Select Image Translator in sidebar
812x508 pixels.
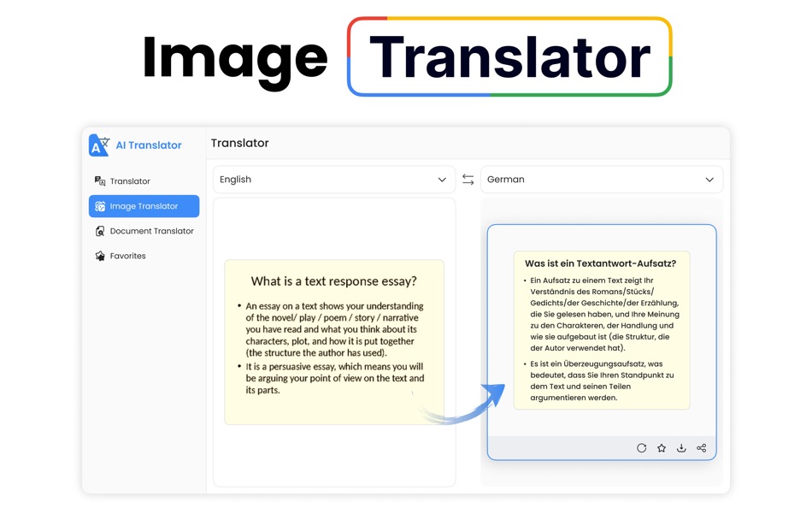click(144, 206)
